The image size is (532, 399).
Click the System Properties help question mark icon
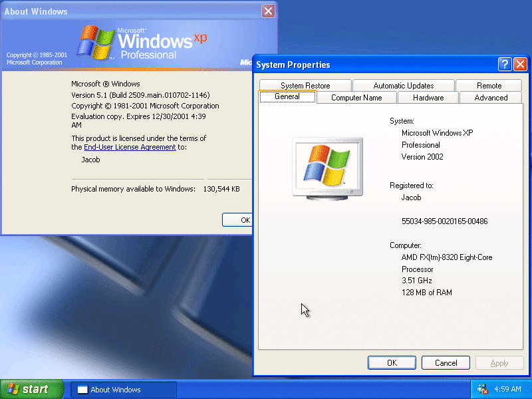point(505,64)
